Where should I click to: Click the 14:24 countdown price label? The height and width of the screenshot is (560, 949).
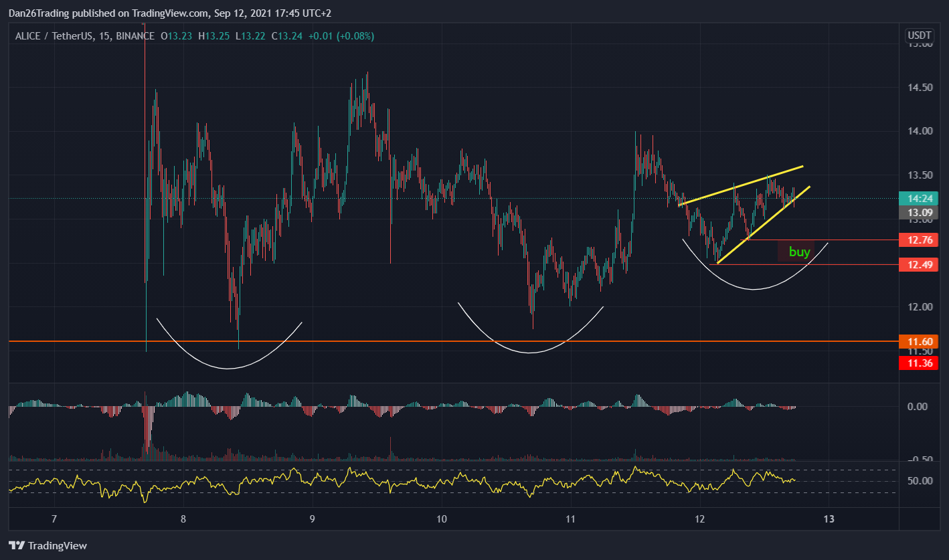[x=918, y=199]
